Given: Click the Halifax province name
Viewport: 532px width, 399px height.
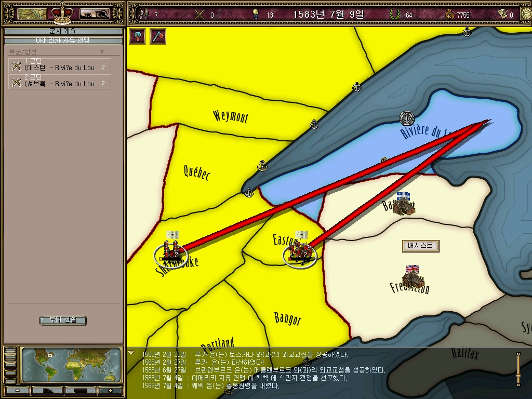Looking at the screenshot, I should (465, 353).
